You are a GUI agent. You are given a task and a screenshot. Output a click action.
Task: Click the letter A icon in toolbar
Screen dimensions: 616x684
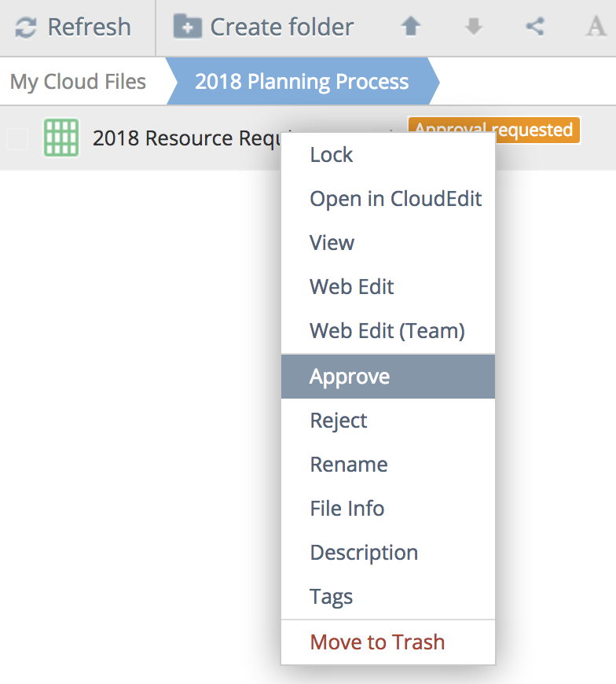596,28
